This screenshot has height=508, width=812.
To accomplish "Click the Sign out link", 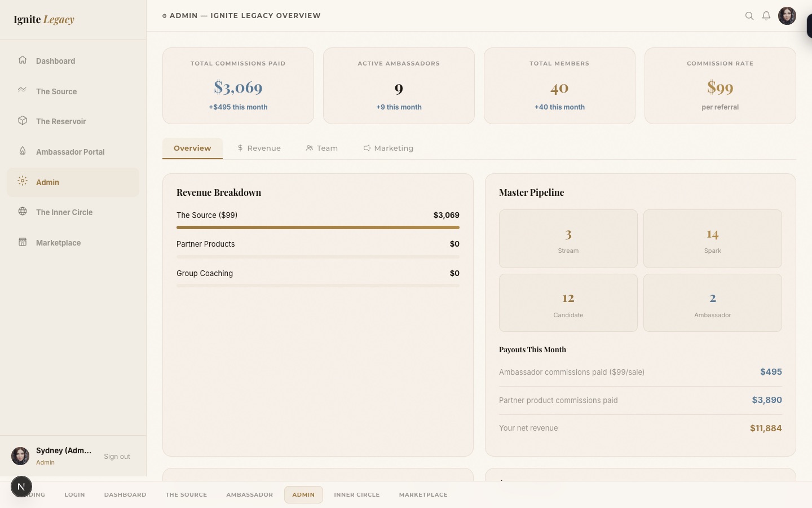I will pos(117,456).
